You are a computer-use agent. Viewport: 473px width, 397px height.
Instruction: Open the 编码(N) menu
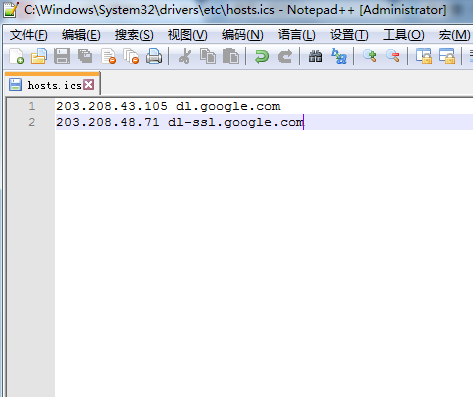coord(243,35)
